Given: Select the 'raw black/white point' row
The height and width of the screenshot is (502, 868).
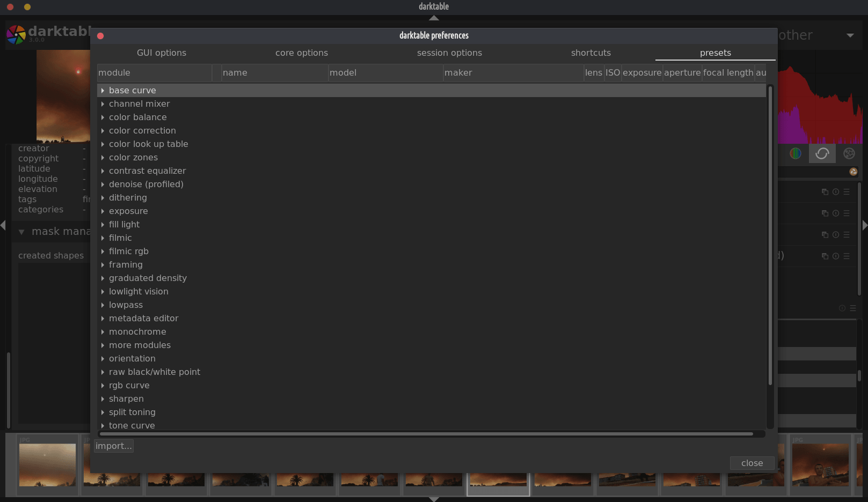Looking at the screenshot, I should pyautogui.click(x=432, y=372).
